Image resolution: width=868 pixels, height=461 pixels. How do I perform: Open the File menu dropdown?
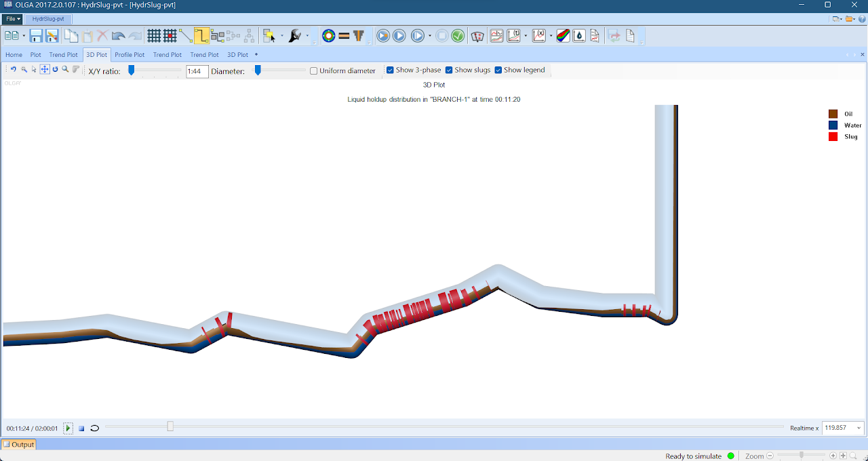pos(13,19)
